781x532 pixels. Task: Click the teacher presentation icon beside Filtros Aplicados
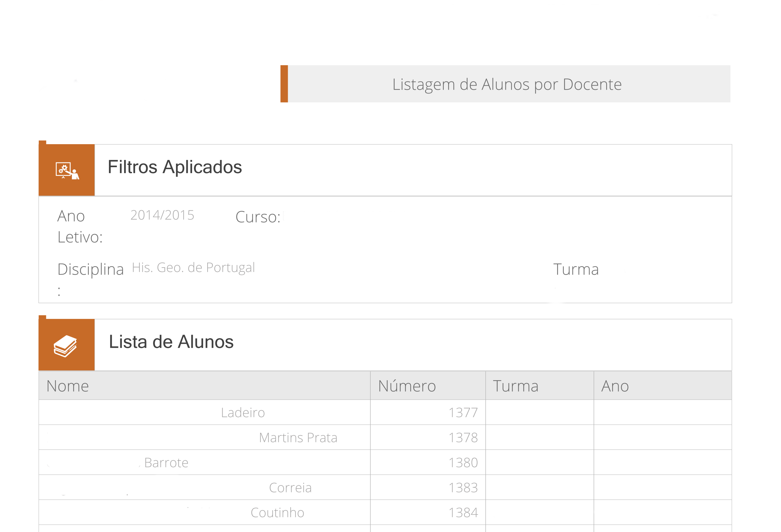(x=67, y=171)
